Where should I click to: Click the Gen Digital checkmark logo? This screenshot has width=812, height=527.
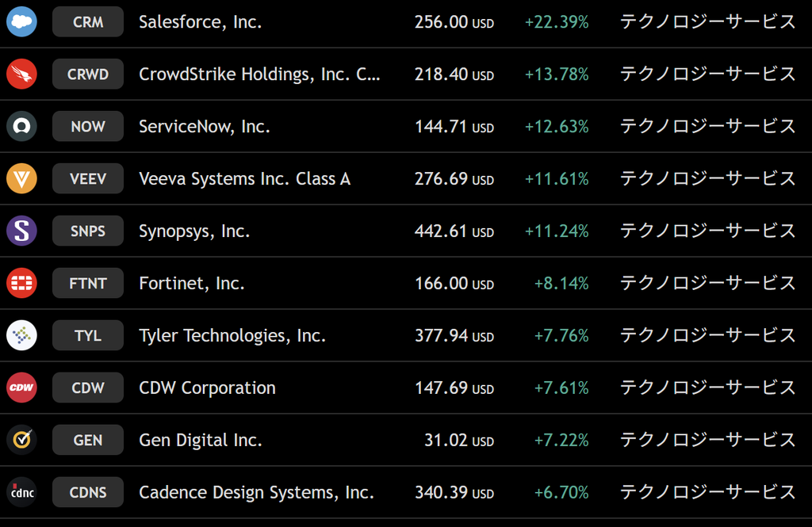(21, 440)
